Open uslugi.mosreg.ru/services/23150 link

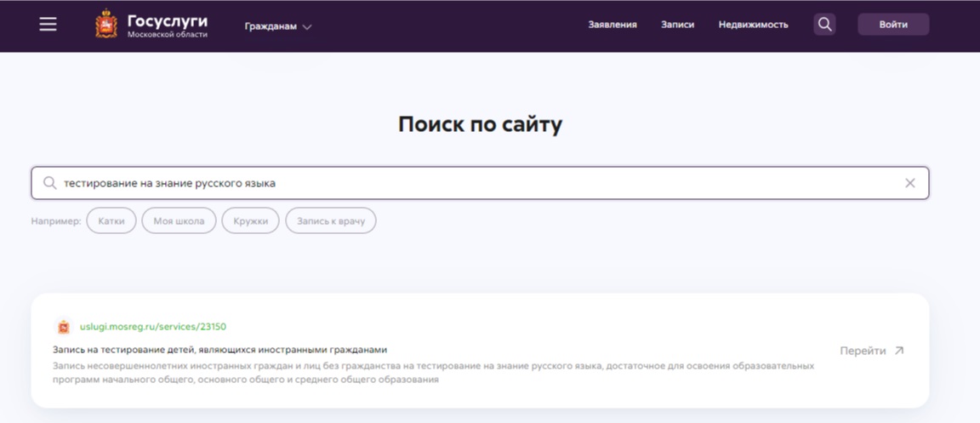point(153,327)
